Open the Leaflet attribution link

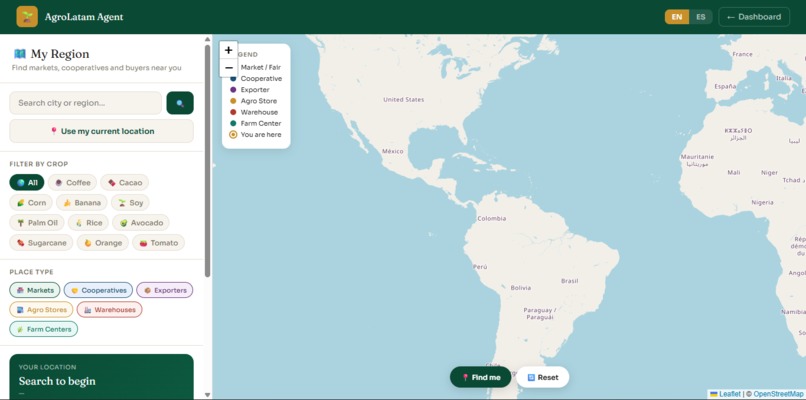(725, 394)
